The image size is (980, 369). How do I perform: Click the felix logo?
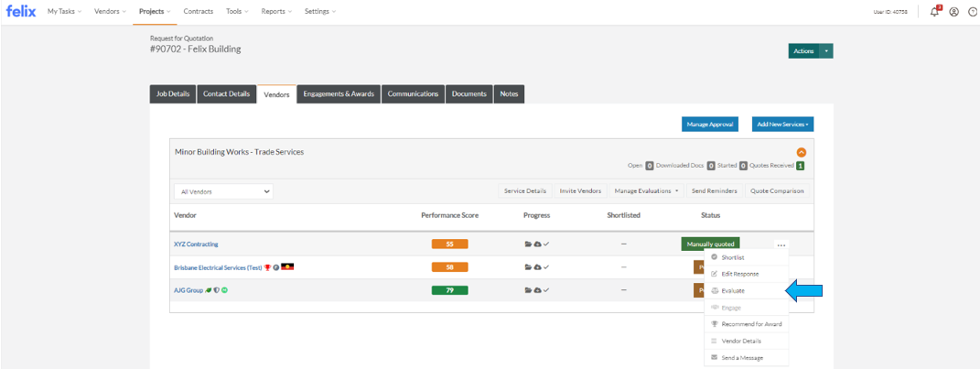pos(21,11)
